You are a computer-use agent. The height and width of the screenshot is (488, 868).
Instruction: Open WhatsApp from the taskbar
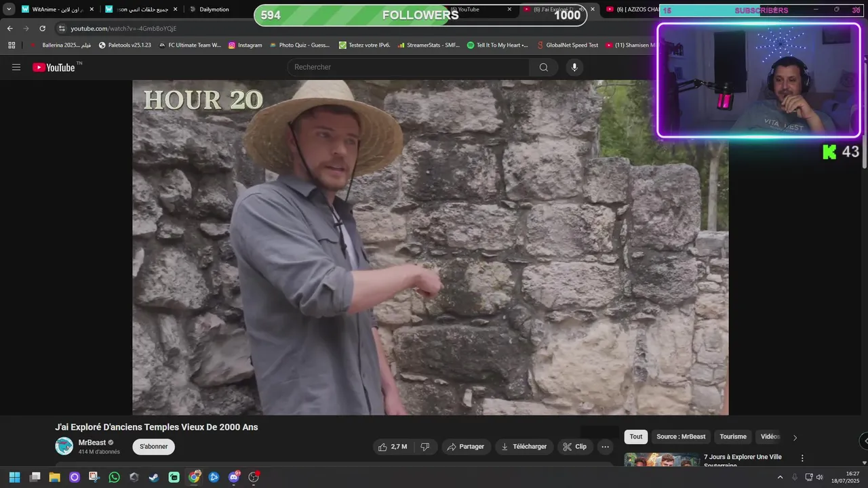114,477
